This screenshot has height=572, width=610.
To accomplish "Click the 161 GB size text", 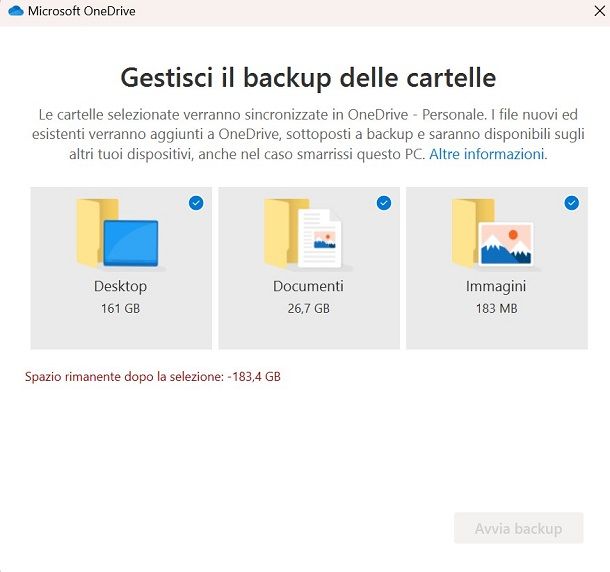I will pyautogui.click(x=120, y=309).
